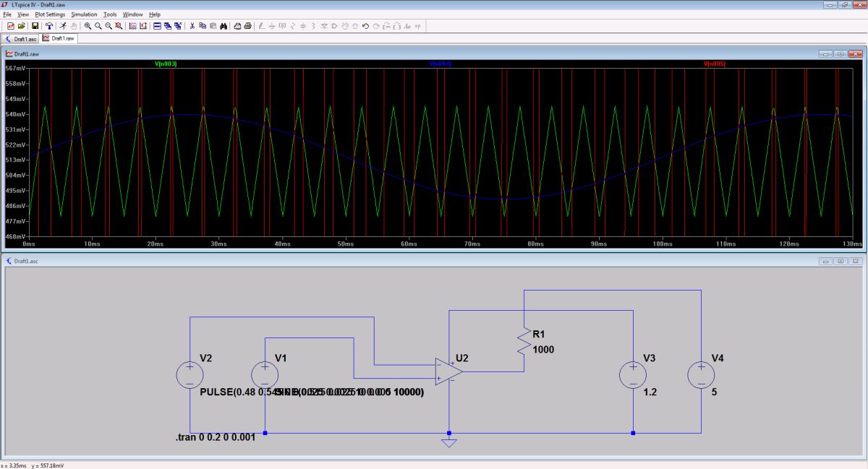Open the View menu
The width and height of the screenshot is (868, 469).
(x=23, y=14)
